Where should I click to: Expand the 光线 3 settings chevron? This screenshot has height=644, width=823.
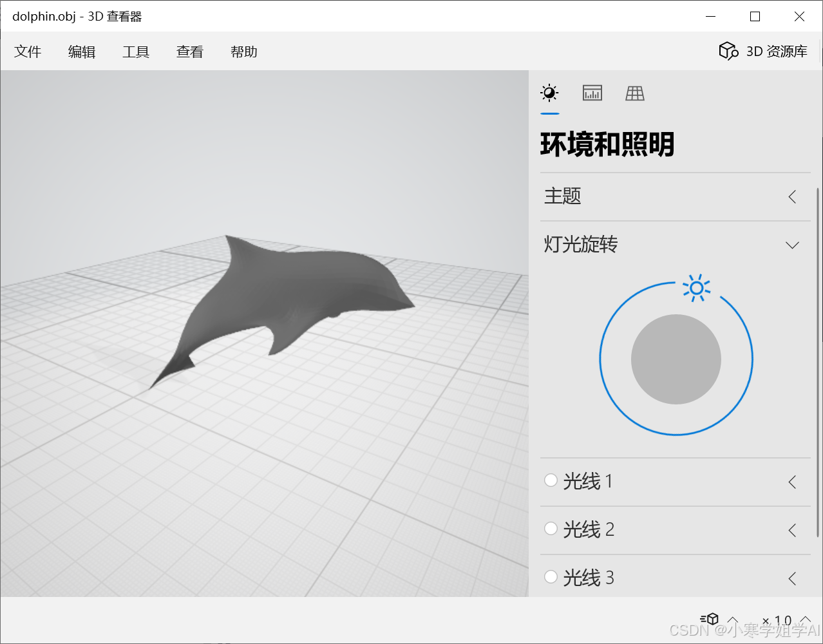pyautogui.click(x=793, y=578)
